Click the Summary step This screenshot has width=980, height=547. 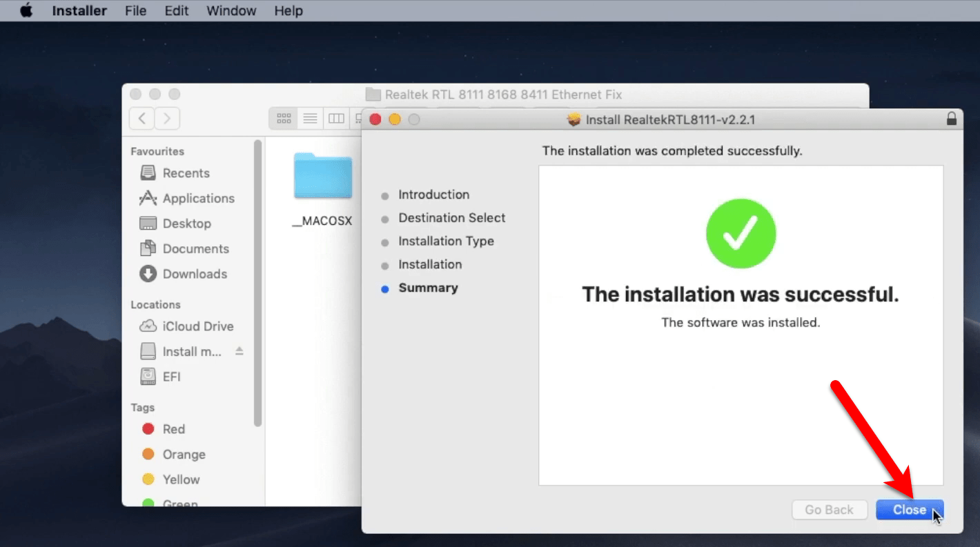tap(428, 288)
